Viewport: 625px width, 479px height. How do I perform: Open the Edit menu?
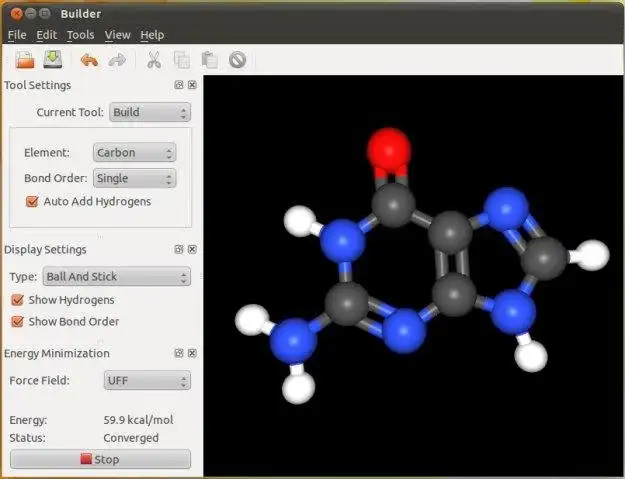47,35
